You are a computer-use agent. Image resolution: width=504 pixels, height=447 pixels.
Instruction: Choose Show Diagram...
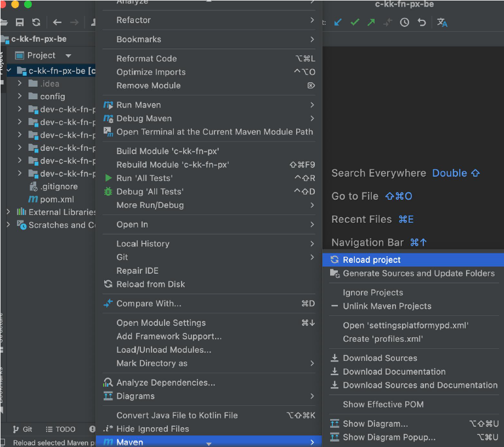[413, 423]
